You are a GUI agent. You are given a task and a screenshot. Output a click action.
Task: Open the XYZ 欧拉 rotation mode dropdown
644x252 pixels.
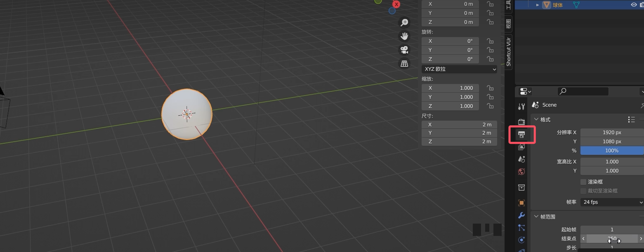coord(459,69)
